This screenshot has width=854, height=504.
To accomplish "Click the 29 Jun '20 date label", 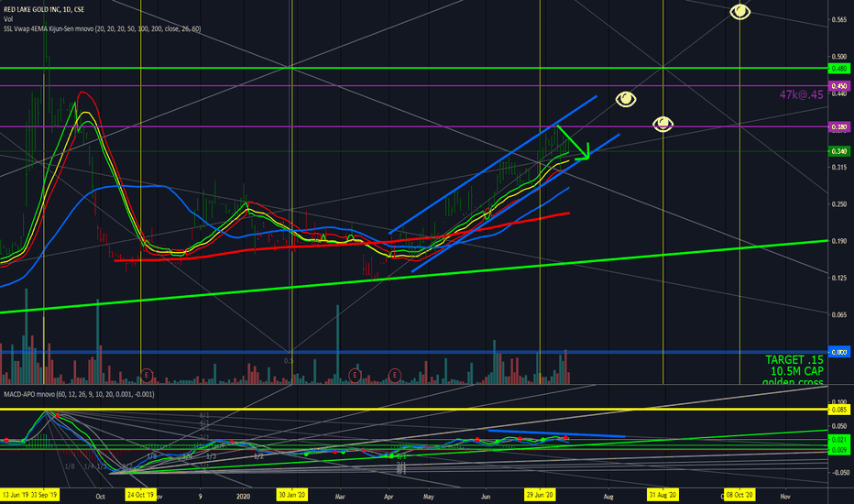I will coord(540,495).
